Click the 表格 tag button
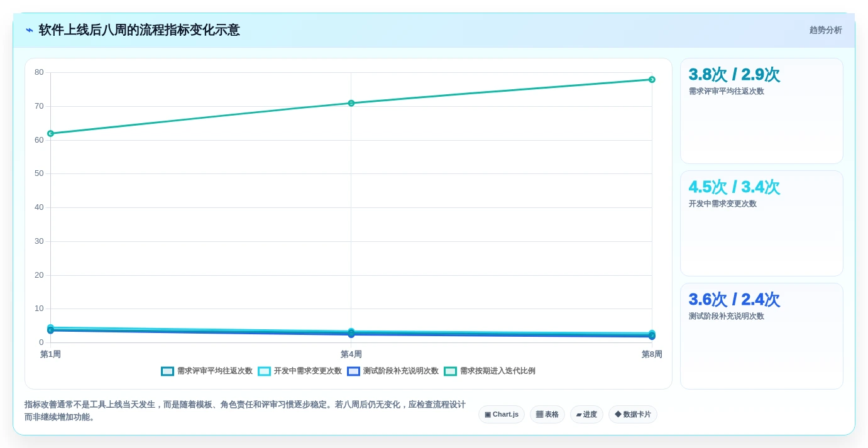This screenshot has width=868, height=448. [x=547, y=415]
